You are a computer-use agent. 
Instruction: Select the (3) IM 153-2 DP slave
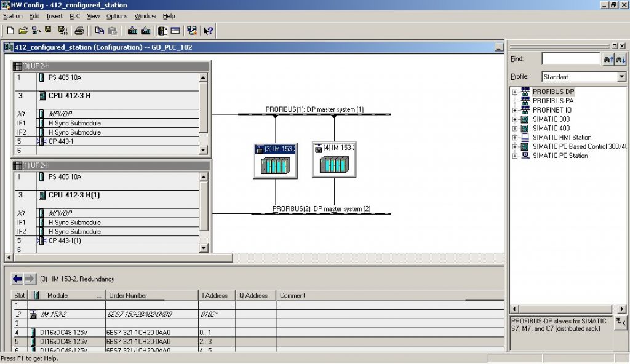(x=274, y=160)
